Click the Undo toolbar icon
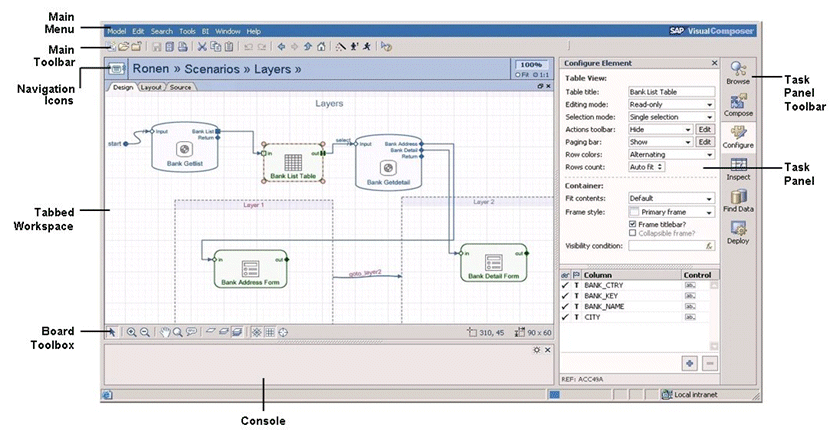830x431 pixels. pos(248,47)
